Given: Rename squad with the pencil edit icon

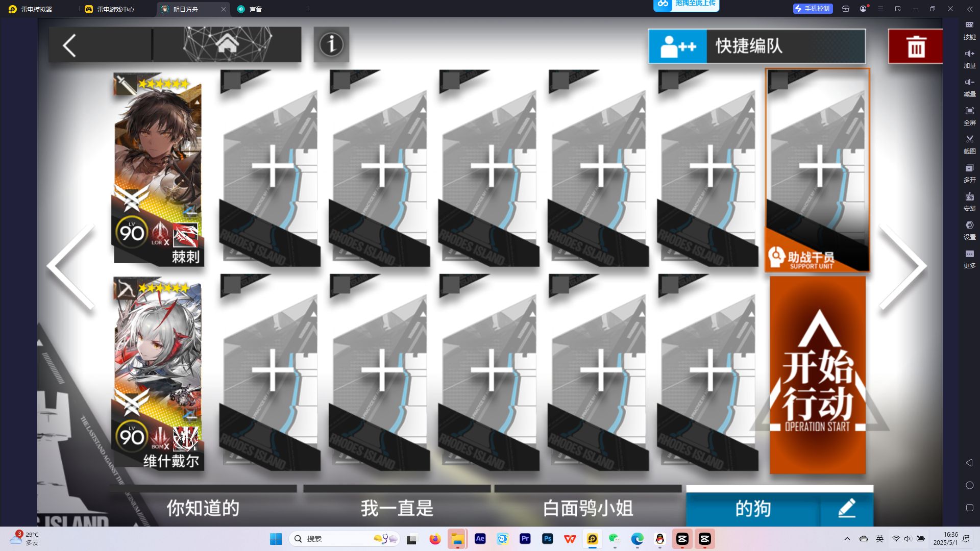Looking at the screenshot, I should pos(847,508).
